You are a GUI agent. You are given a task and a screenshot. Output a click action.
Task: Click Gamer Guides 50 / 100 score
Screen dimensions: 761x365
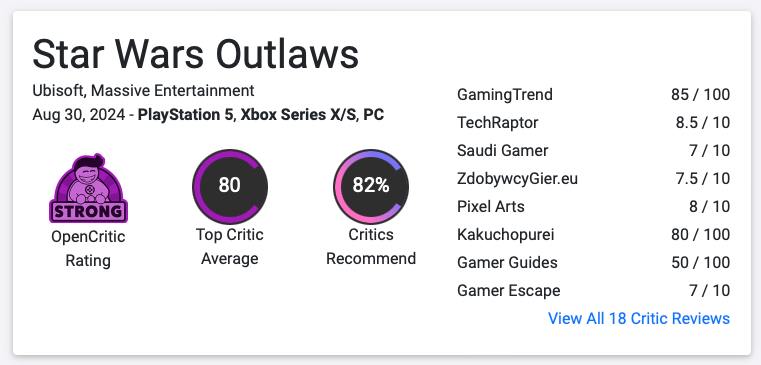700,263
